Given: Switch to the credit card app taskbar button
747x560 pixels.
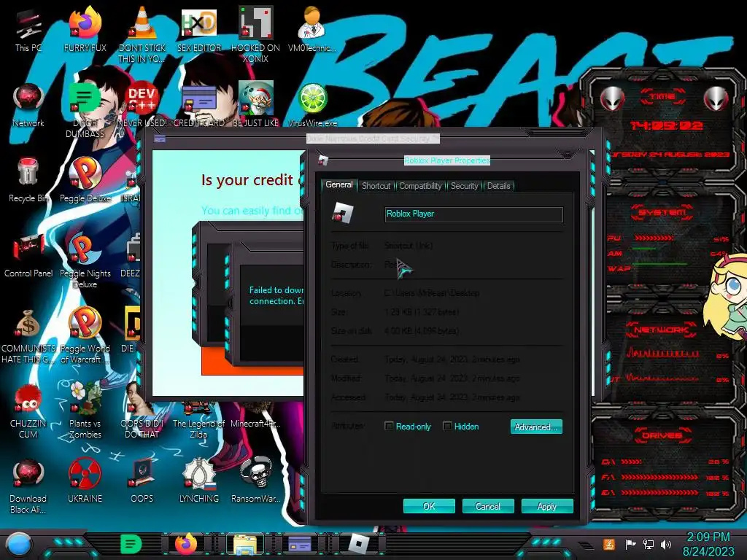Looking at the screenshot, I should [x=300, y=544].
